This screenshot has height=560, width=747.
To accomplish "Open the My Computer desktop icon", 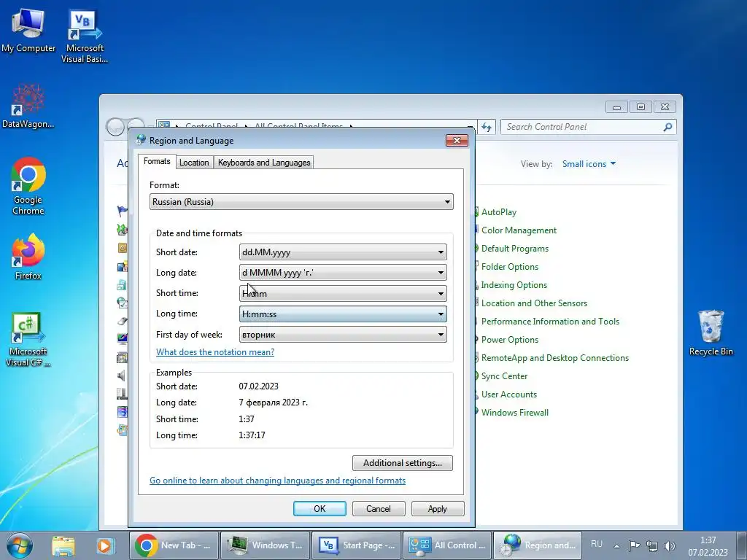I will (28, 31).
